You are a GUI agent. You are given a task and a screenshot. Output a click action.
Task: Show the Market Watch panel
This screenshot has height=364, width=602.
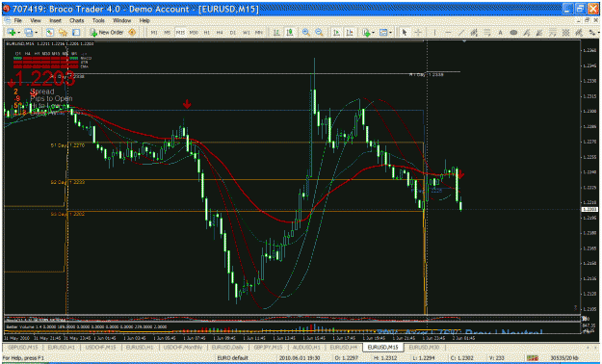(x=49, y=33)
